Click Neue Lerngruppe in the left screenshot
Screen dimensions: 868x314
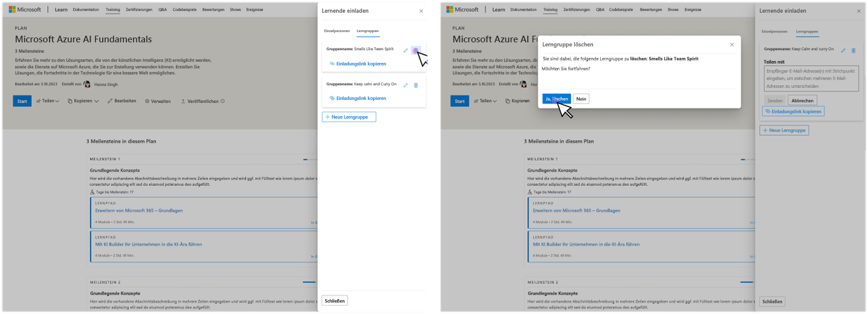349,117
